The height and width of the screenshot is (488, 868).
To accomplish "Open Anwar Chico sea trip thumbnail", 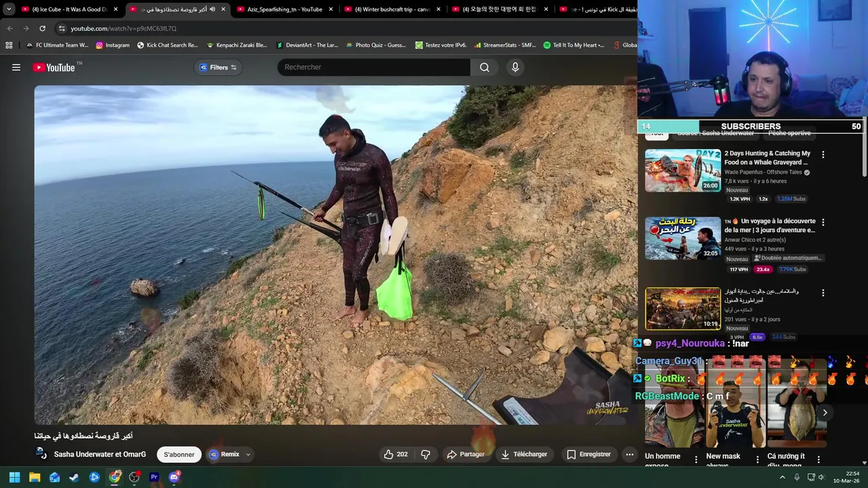I will point(683,239).
